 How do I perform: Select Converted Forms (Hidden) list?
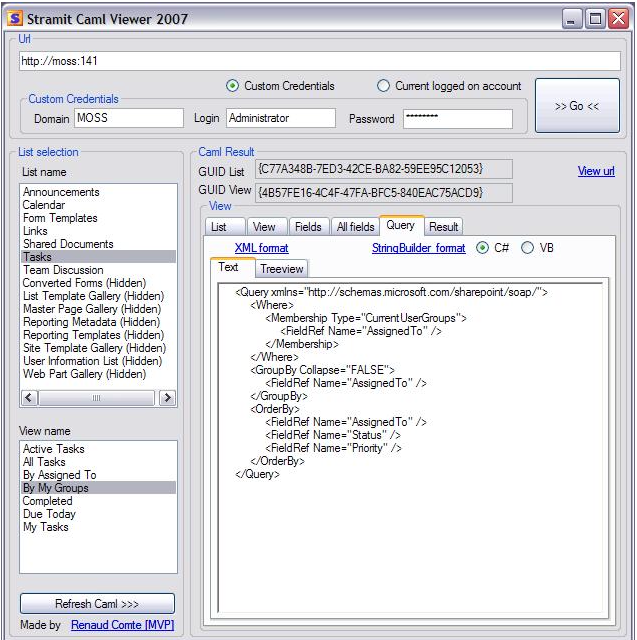coord(98,283)
